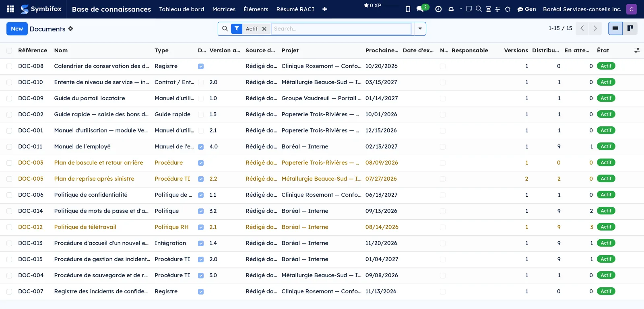Sort by the Référence column header
The width and height of the screenshot is (644, 309).
(33, 50)
